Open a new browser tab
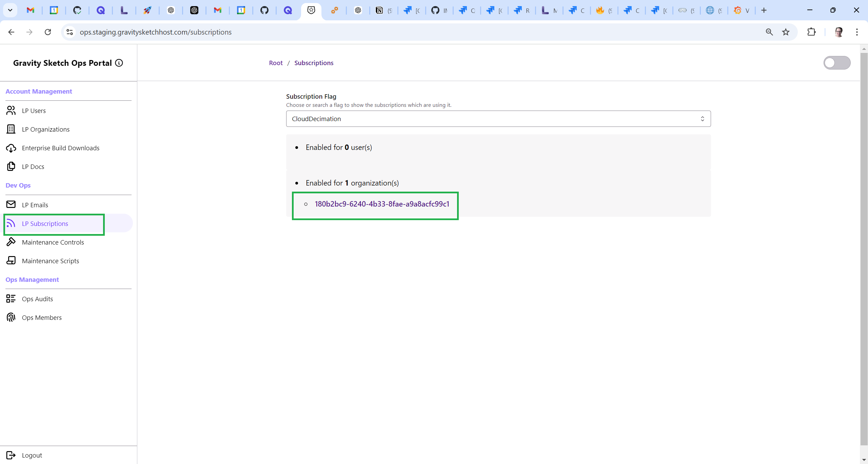Screen dimensions: 868x464 click(x=764, y=10)
